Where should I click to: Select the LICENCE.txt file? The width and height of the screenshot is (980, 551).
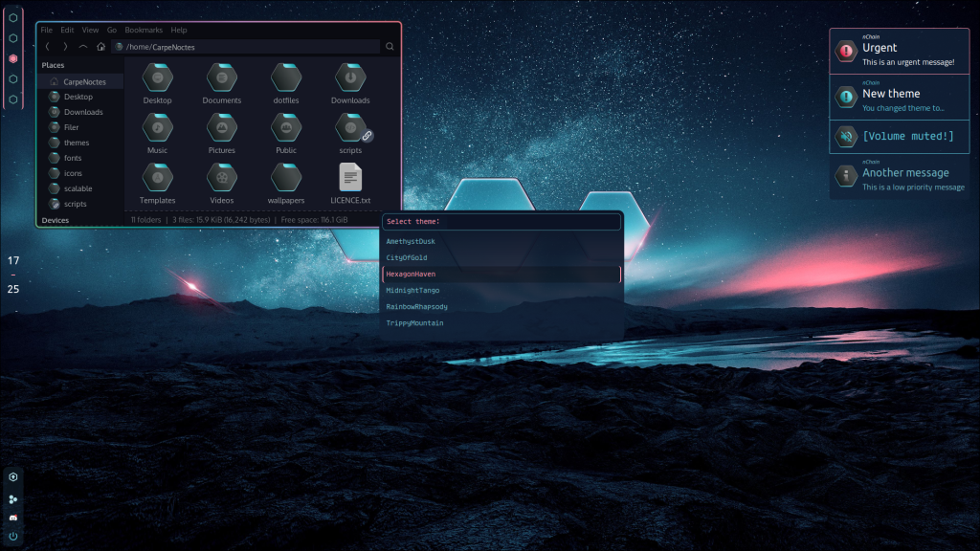(x=350, y=183)
